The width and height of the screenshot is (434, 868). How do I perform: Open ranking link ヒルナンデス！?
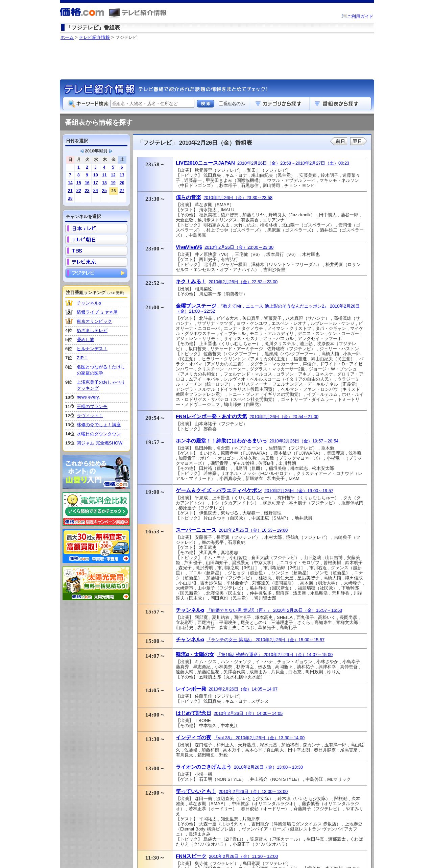92,349
